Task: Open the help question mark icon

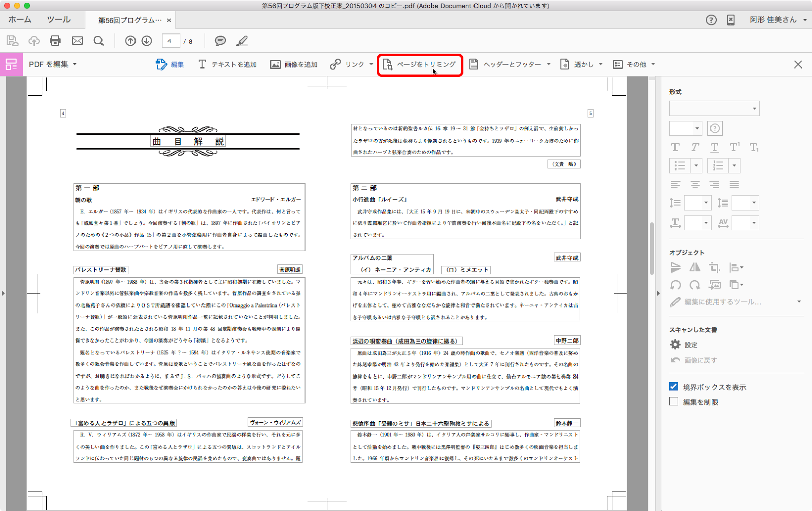Action: point(711,20)
